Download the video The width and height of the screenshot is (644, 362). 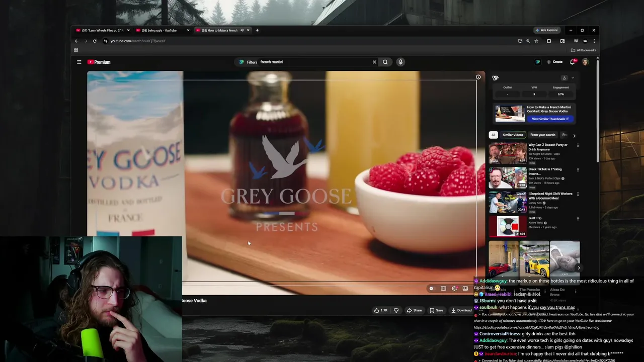tap(461, 310)
